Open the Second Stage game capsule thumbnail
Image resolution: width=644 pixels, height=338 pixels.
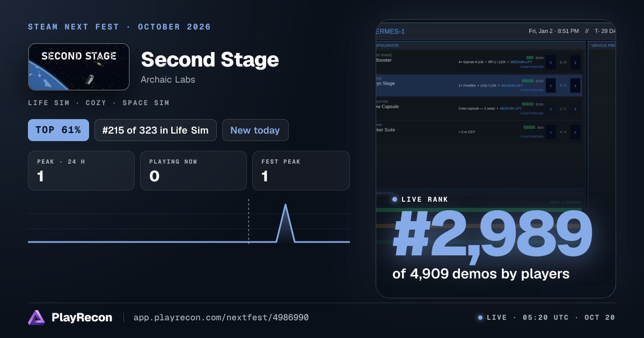point(79,67)
